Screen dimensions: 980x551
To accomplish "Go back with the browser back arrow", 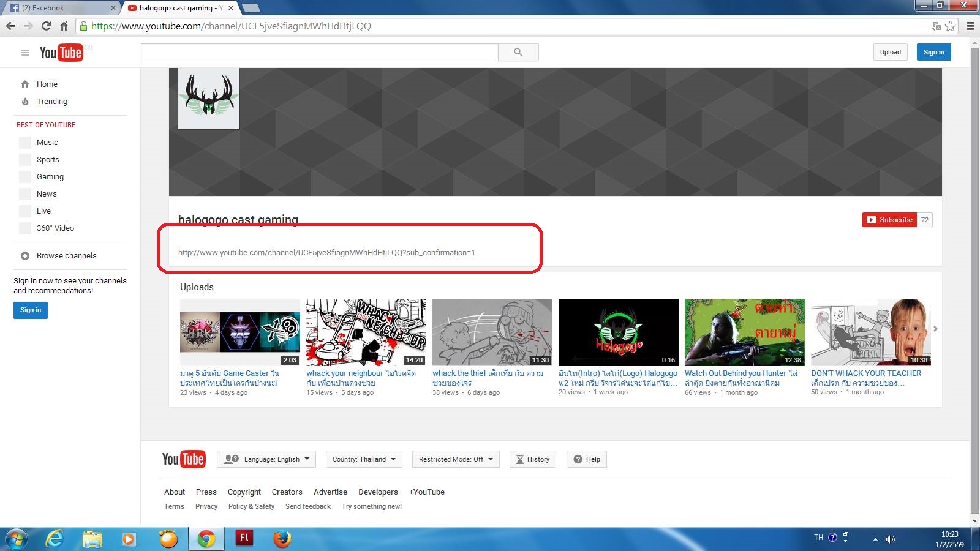I will click(10, 26).
